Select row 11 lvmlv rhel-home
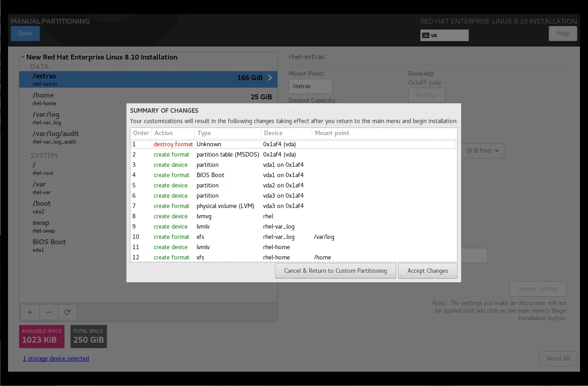Image resolution: width=588 pixels, height=386 pixels. pyautogui.click(x=294, y=247)
